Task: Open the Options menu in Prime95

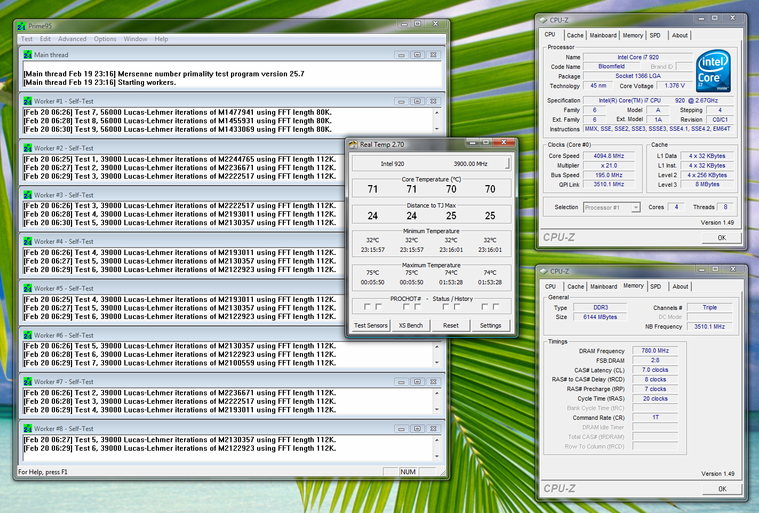Action: click(105, 39)
